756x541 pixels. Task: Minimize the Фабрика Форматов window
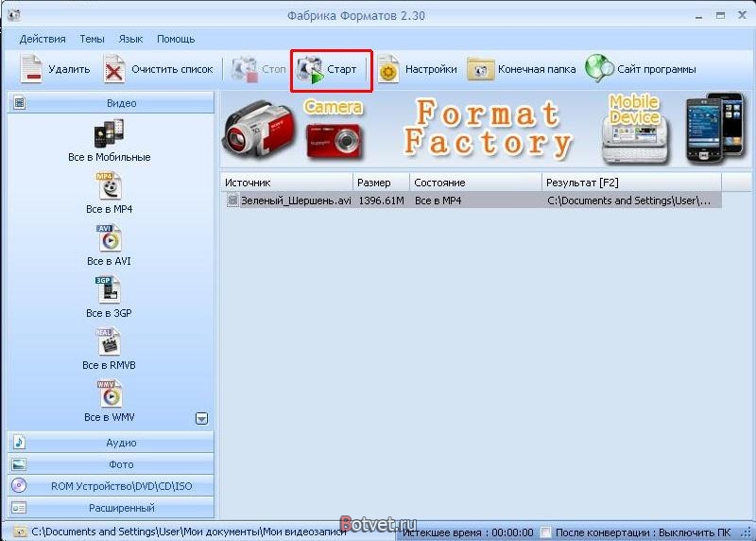tap(698, 16)
